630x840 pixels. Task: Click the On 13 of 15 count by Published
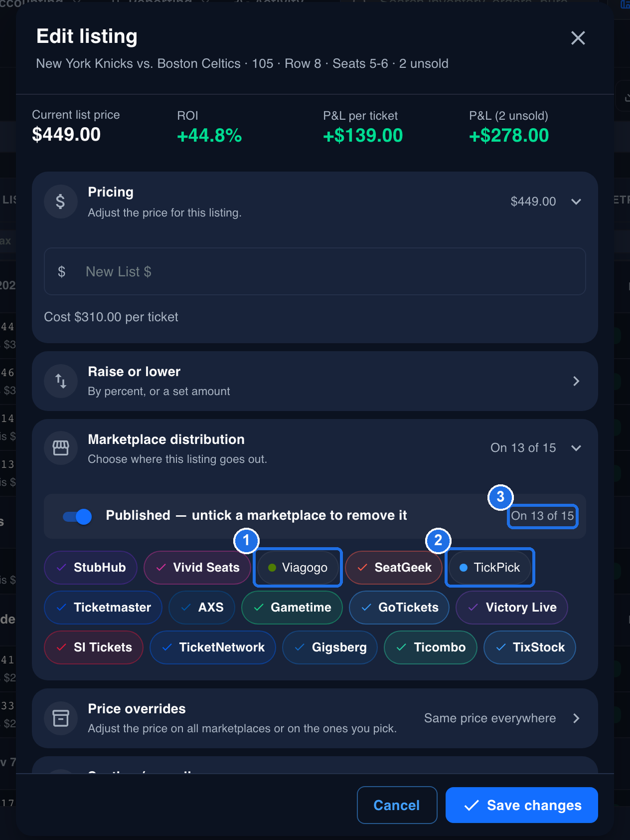pyautogui.click(x=542, y=516)
